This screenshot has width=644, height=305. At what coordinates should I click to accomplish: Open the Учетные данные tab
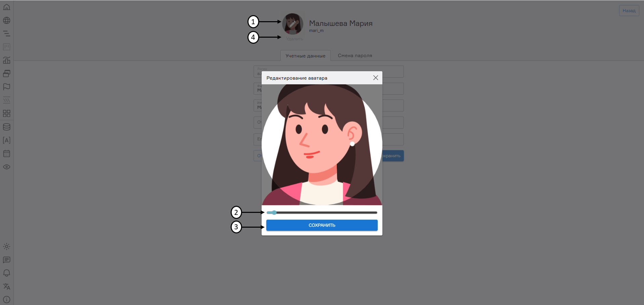[305, 55]
